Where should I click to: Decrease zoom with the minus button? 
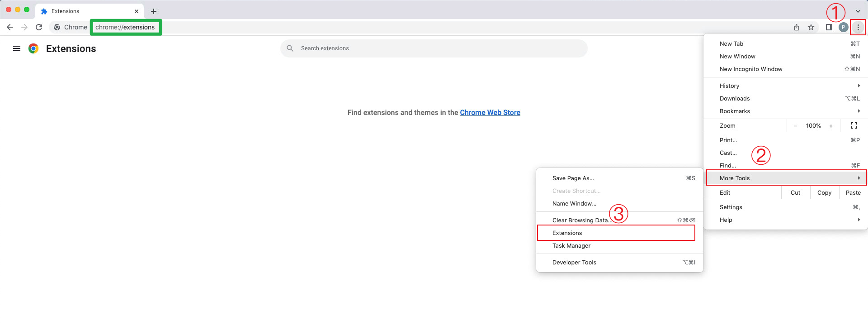[795, 126]
